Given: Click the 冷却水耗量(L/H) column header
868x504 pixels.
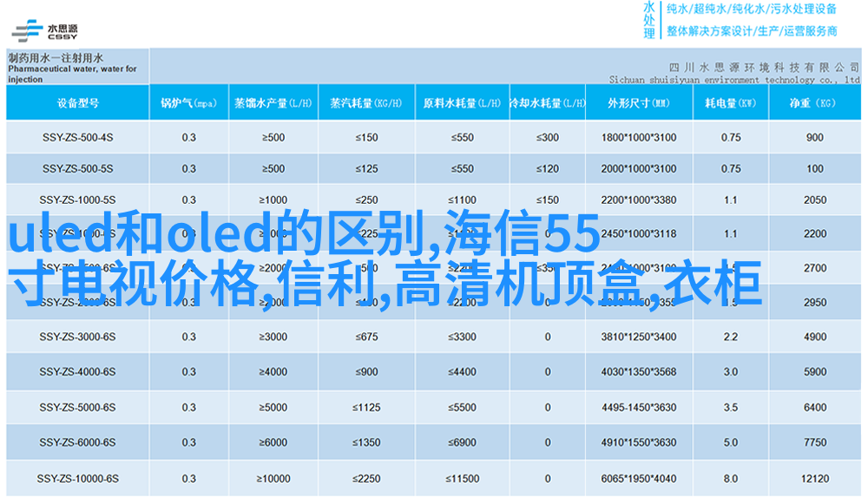Looking at the screenshot, I should click(x=547, y=103).
